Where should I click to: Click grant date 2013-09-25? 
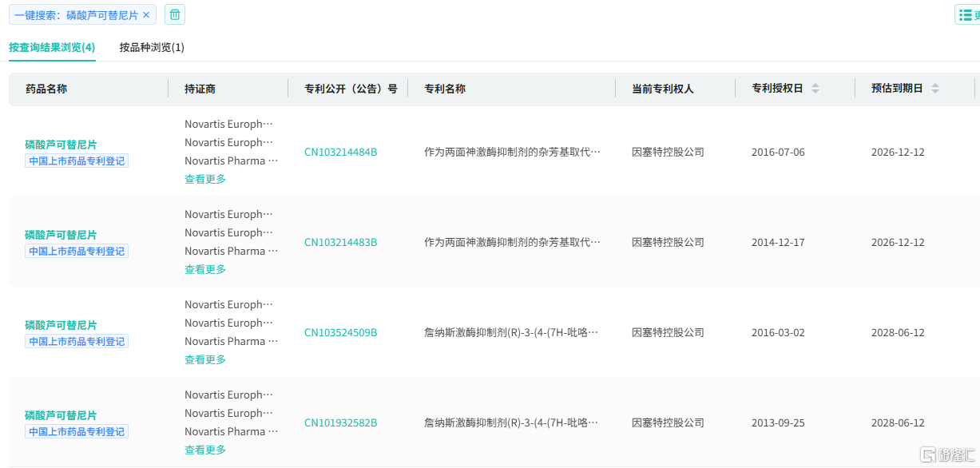point(778,422)
